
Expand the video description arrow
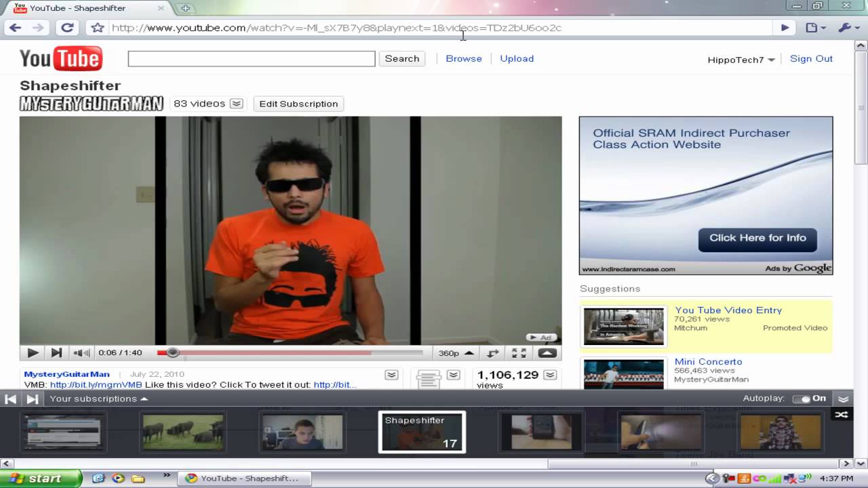(391, 375)
